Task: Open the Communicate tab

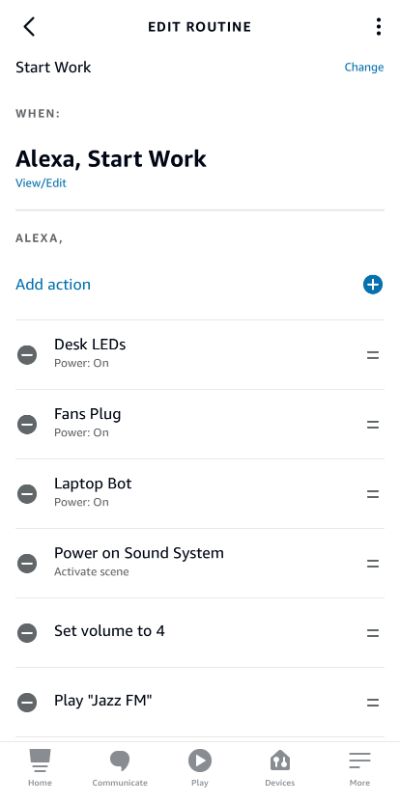Action: (120, 768)
